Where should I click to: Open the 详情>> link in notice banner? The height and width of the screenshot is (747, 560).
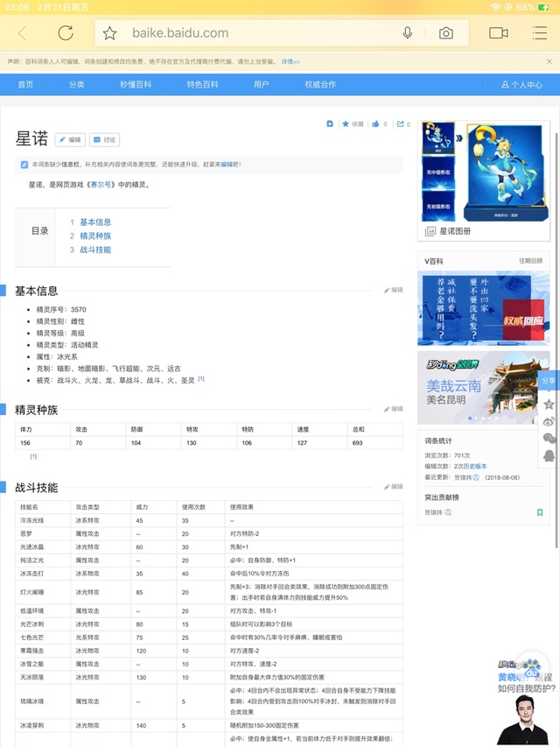tap(290, 61)
